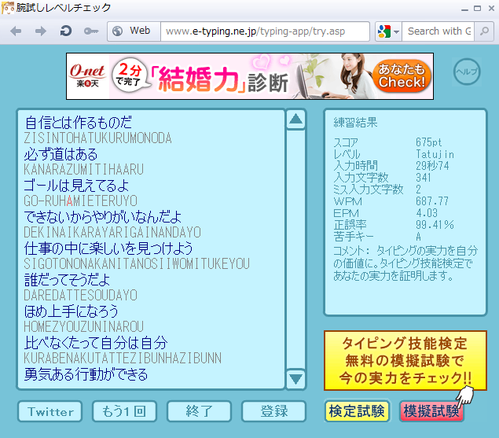This screenshot has width=499, height=438.
Task: Click the 登録 register button
Action: [x=274, y=411]
